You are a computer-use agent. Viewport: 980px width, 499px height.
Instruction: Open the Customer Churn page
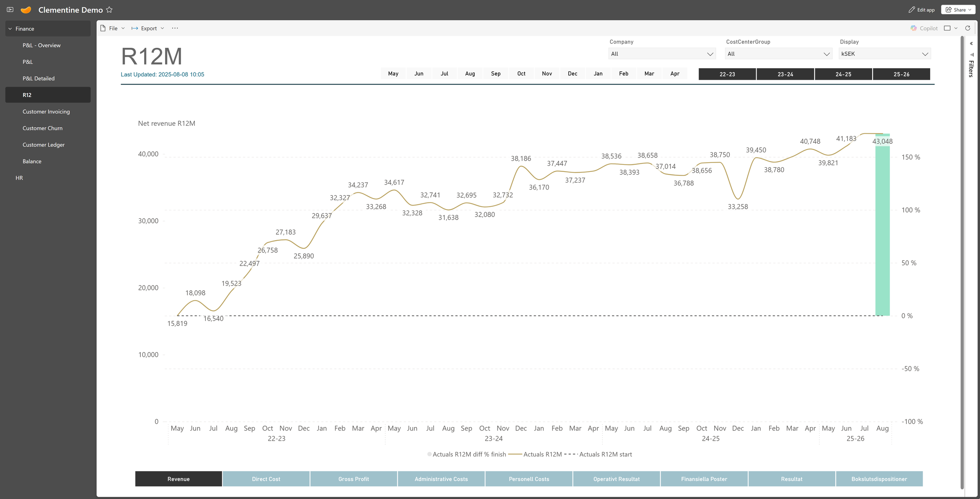click(42, 128)
